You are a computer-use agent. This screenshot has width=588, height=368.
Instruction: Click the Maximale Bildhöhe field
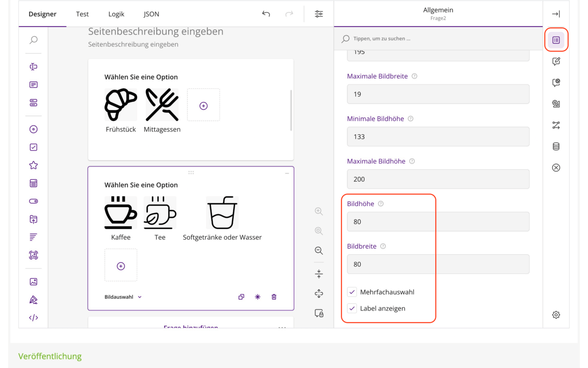pyautogui.click(x=438, y=179)
